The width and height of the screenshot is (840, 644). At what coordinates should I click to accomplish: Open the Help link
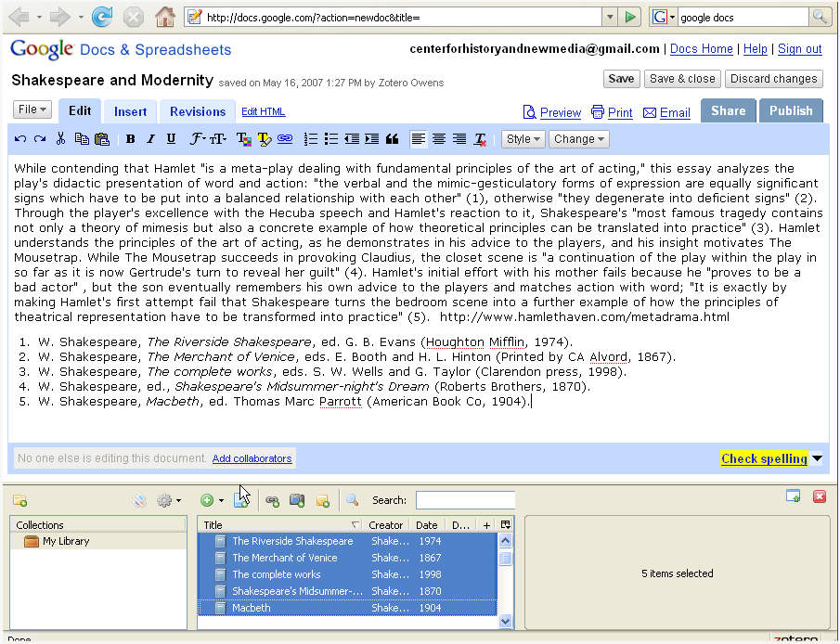[756, 49]
